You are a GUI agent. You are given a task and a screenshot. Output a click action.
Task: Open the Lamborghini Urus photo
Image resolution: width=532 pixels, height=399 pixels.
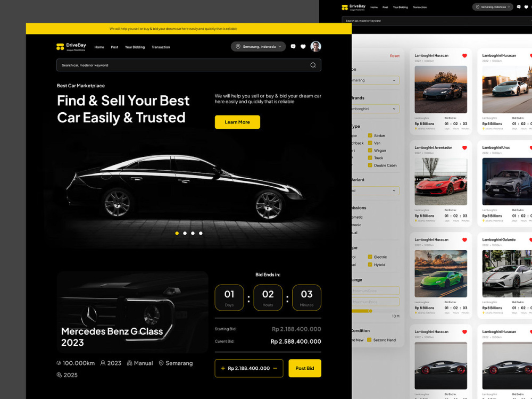click(x=507, y=181)
